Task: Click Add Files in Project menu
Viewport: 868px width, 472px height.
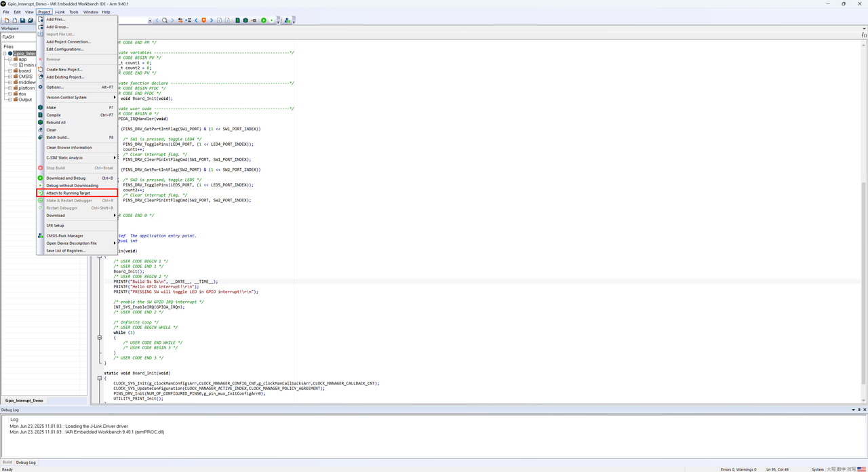Action: pos(77,19)
